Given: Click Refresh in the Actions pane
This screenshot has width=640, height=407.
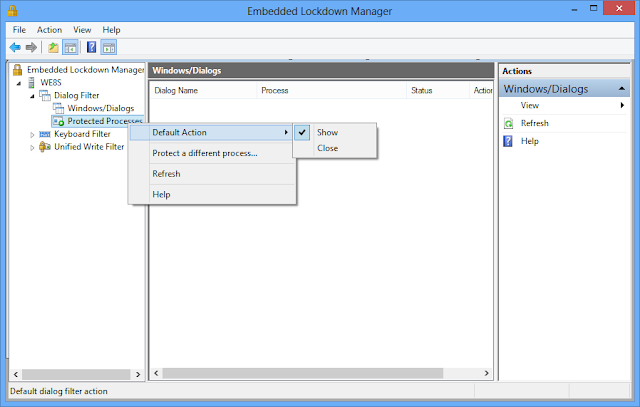Looking at the screenshot, I should [x=535, y=123].
